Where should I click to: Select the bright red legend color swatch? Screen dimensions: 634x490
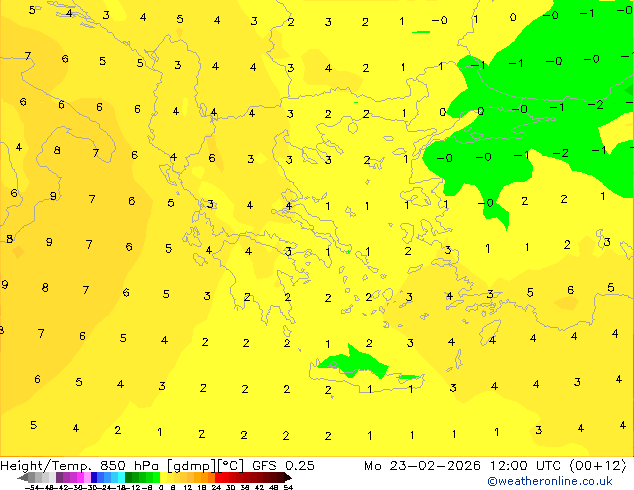[218, 477]
